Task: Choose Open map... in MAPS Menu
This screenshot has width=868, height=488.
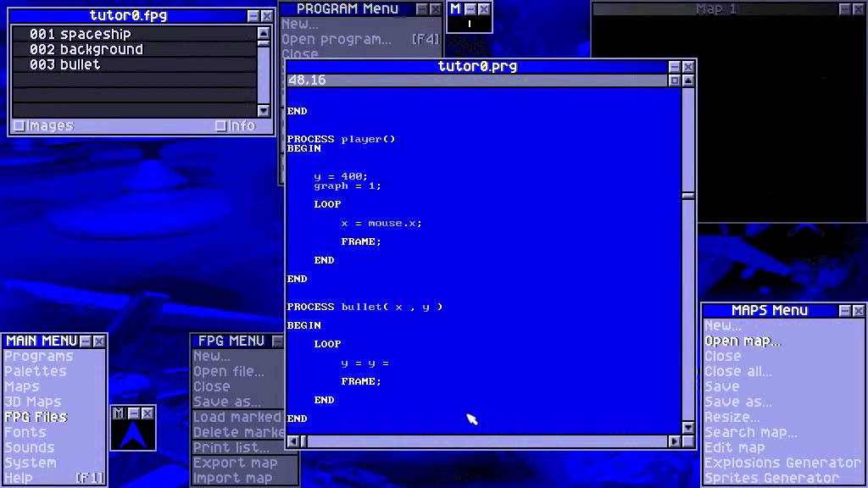Action: pos(743,341)
